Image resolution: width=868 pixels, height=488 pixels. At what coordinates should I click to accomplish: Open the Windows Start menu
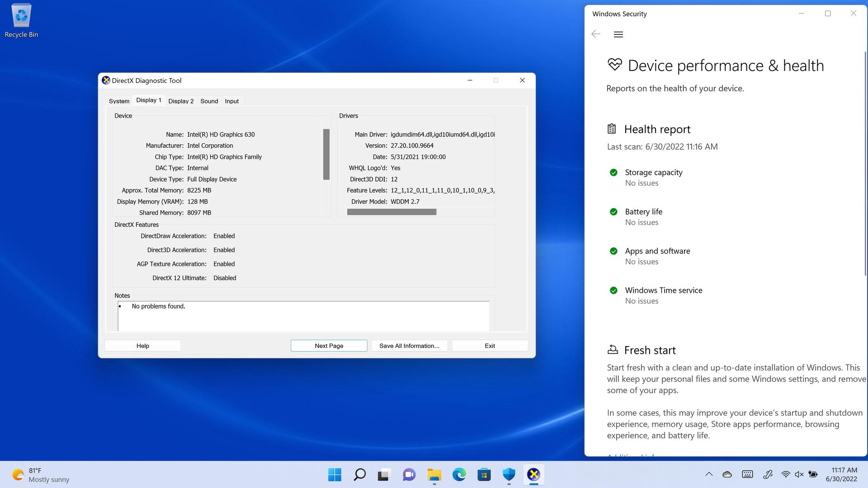pos(335,474)
